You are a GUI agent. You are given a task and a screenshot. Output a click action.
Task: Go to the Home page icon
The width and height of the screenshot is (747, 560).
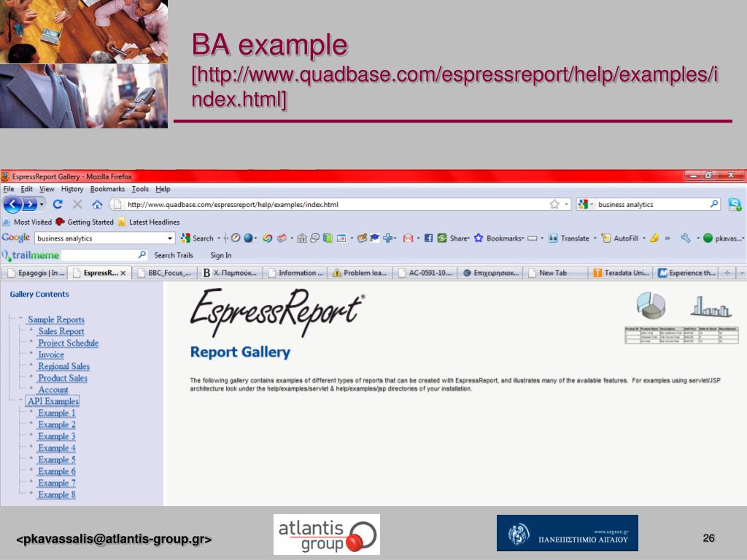[97, 204]
